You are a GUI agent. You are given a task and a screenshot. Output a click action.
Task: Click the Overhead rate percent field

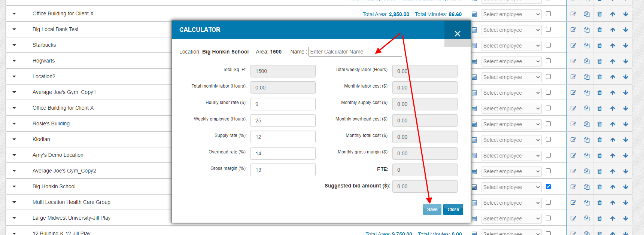click(283, 153)
